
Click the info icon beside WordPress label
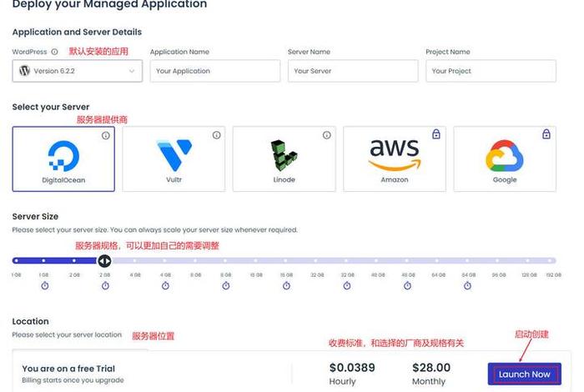[x=54, y=52]
